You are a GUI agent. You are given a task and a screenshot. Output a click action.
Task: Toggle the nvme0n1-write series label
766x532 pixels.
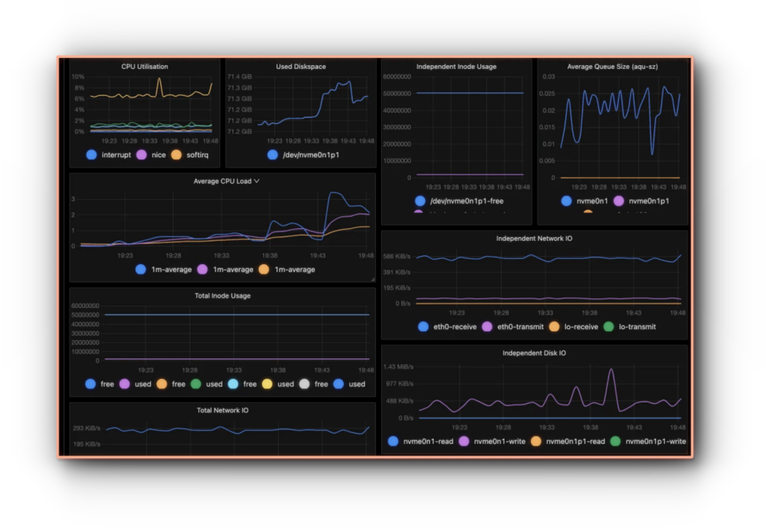(x=499, y=441)
